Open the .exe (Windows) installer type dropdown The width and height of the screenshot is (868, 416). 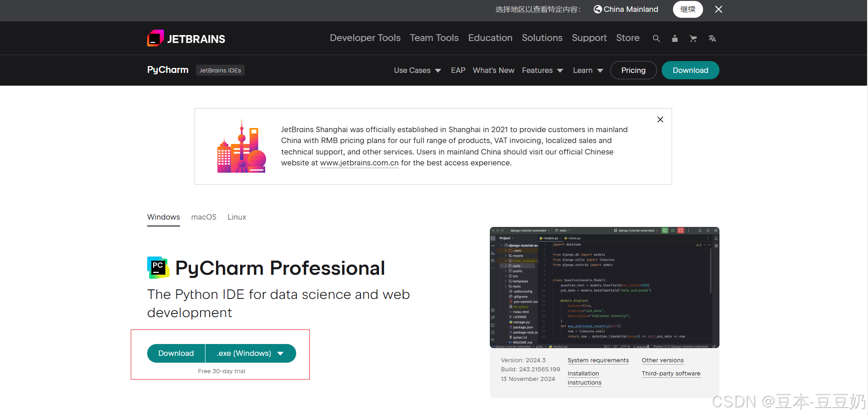point(251,353)
